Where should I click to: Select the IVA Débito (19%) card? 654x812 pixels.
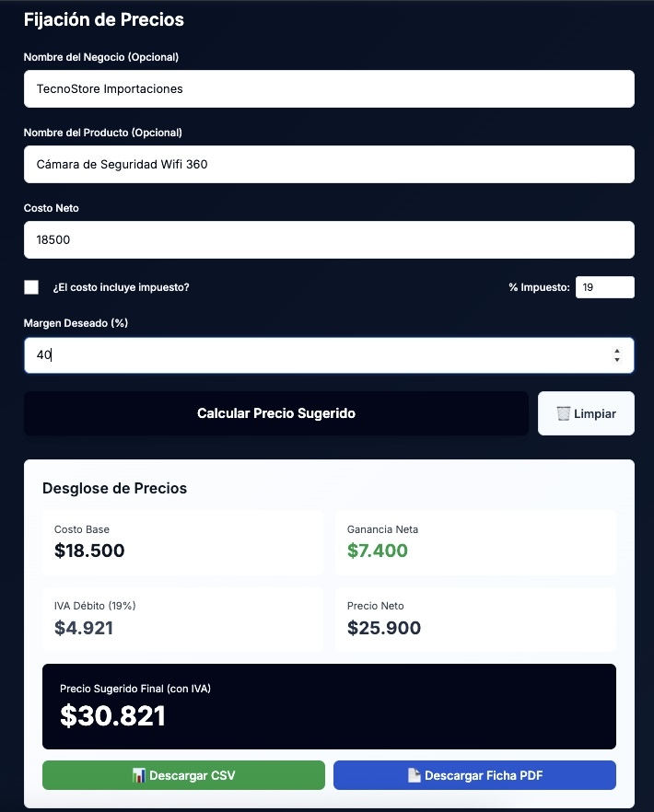click(x=182, y=619)
